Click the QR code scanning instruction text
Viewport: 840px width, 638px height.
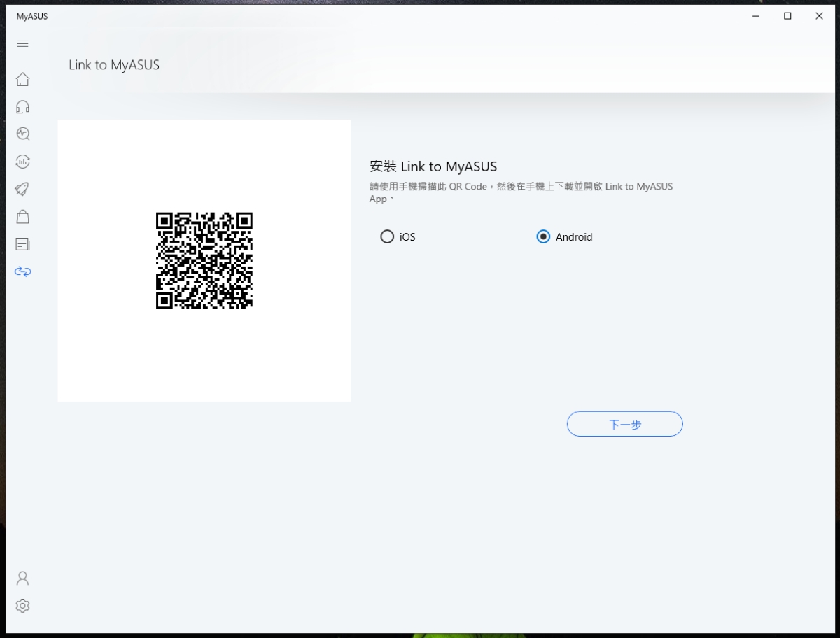pos(521,192)
